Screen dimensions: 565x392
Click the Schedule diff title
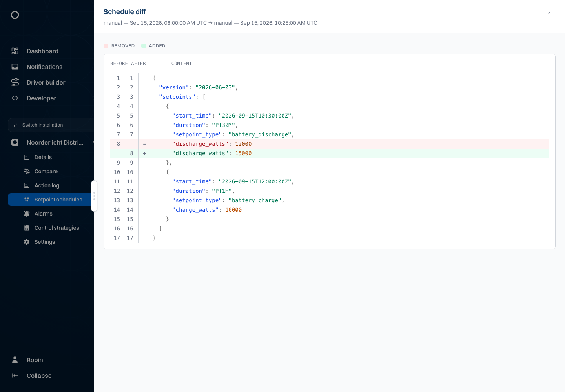(x=125, y=12)
